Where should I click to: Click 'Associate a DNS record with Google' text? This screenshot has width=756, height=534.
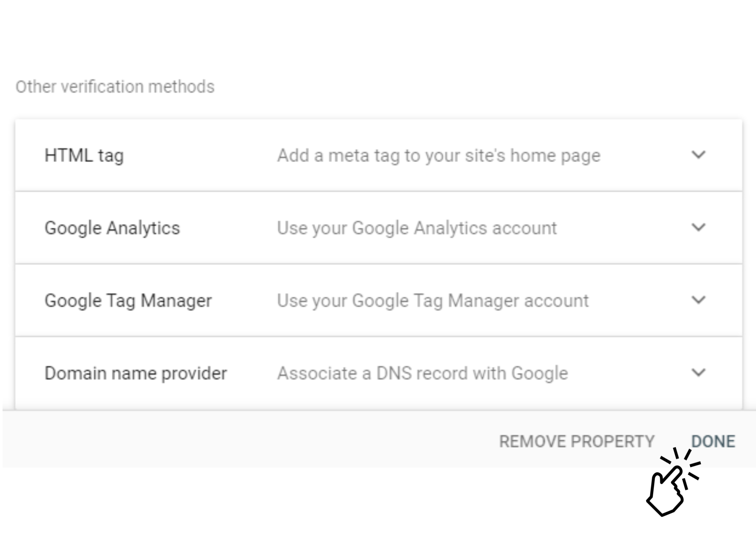pyautogui.click(x=422, y=373)
